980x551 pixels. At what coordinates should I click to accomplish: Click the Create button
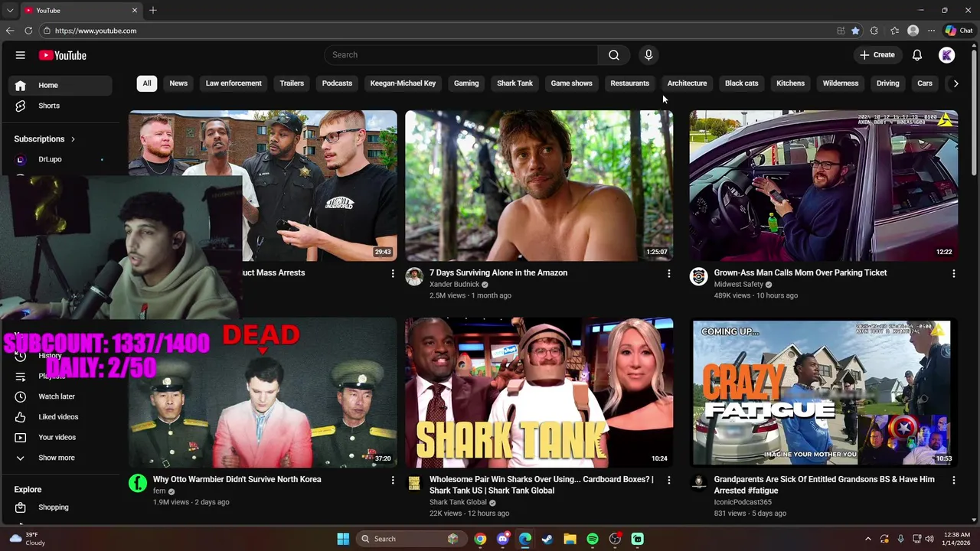coord(877,55)
